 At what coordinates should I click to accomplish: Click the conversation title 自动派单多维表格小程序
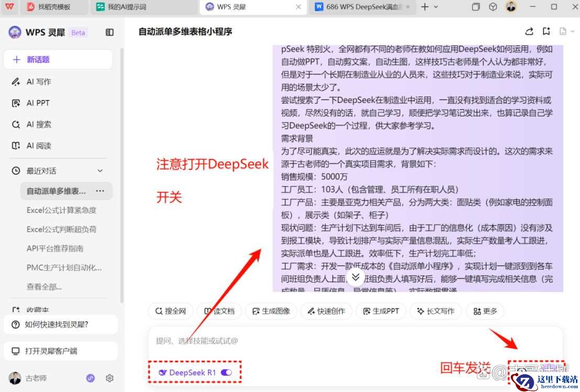coord(185,32)
